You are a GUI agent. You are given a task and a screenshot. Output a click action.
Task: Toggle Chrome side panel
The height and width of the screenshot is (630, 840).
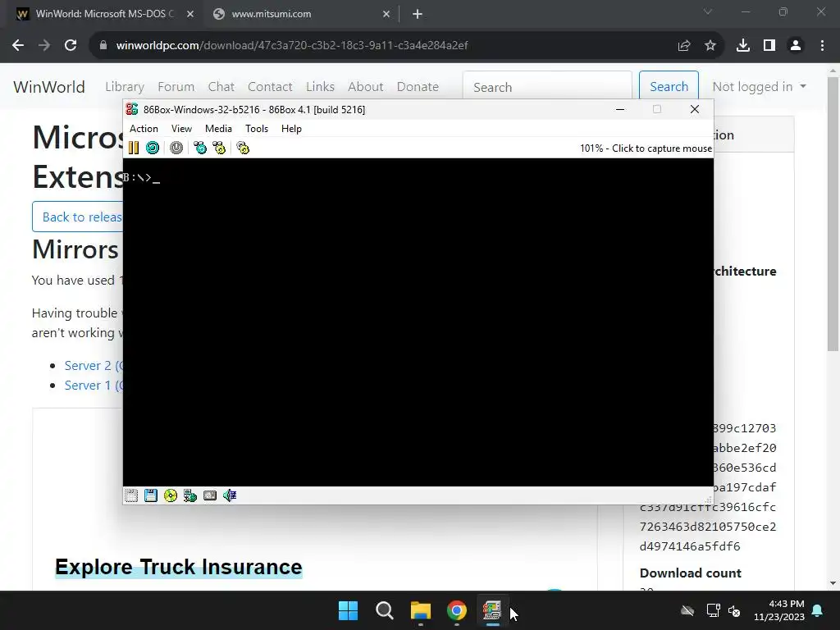(769, 46)
